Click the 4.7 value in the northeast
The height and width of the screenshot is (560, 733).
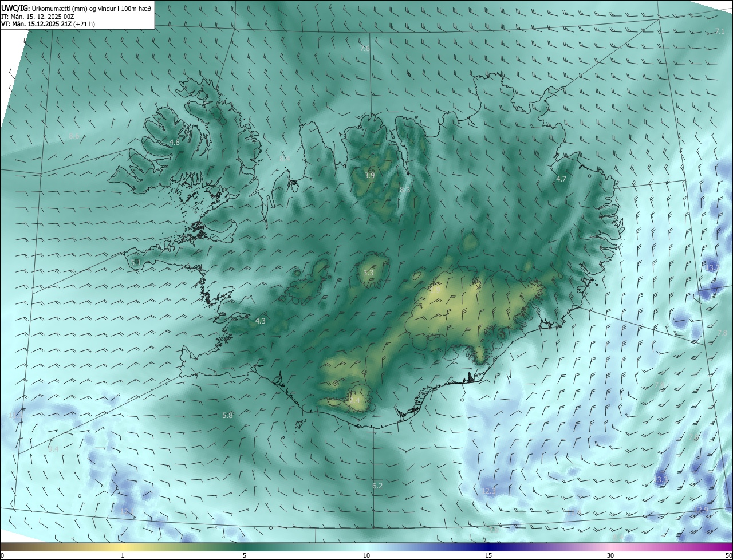point(561,179)
